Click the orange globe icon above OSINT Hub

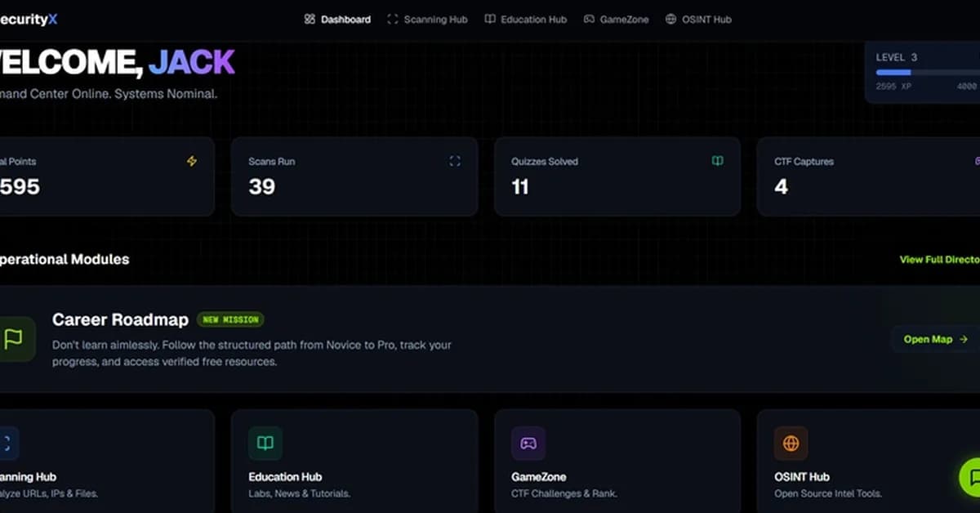791,444
